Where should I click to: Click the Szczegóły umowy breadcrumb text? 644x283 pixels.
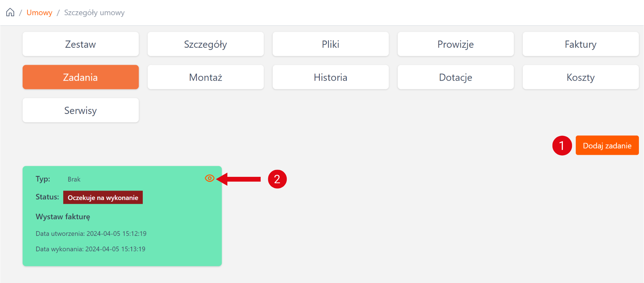[x=94, y=13]
